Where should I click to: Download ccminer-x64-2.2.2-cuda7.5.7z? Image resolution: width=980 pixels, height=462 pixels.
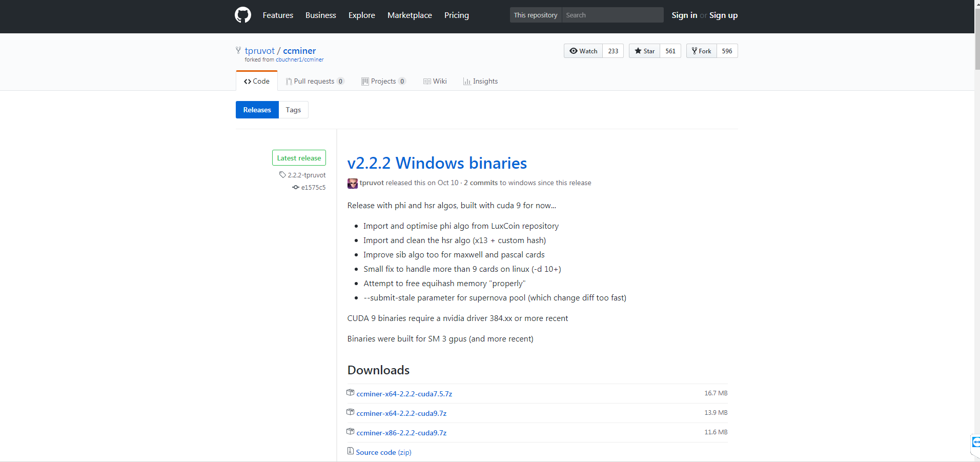pos(404,394)
